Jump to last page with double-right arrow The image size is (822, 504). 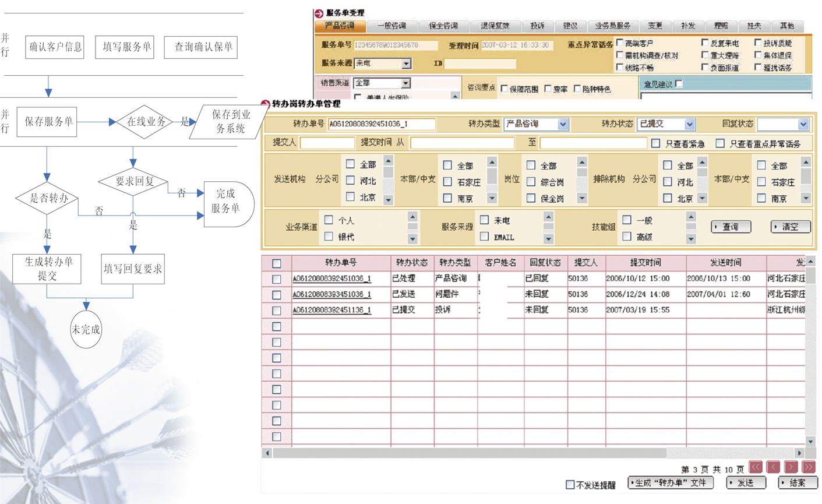coord(809,467)
